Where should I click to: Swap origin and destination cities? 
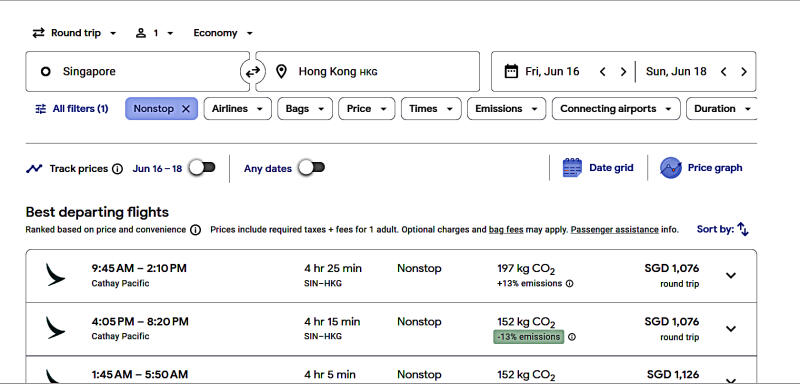(253, 72)
